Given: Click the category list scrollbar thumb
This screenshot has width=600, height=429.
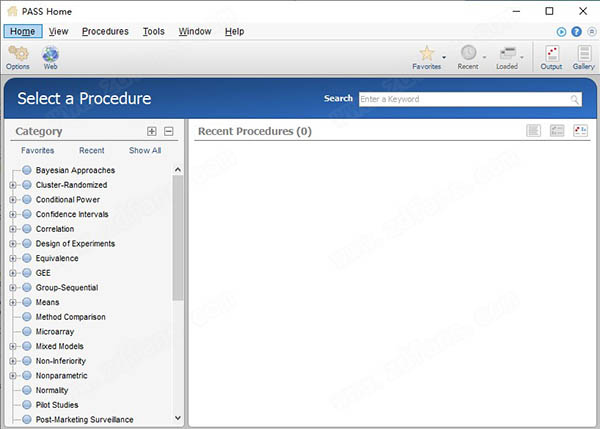Looking at the screenshot, I should pyautogui.click(x=178, y=237).
